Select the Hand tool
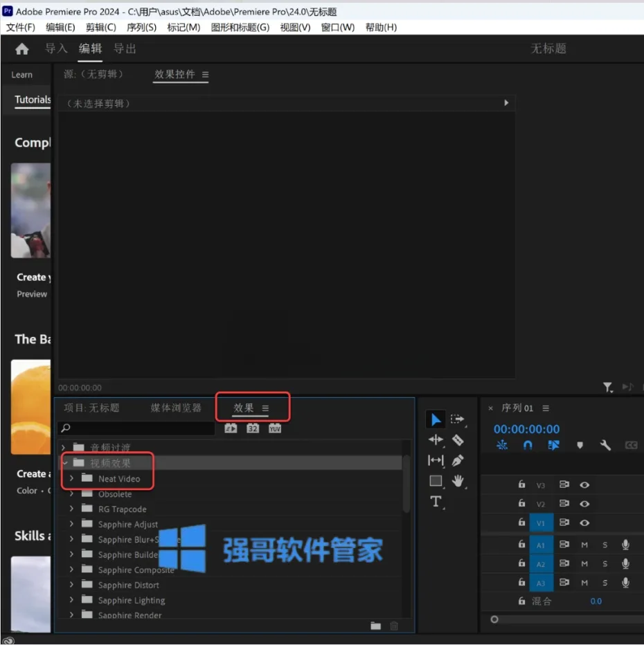 click(x=458, y=481)
